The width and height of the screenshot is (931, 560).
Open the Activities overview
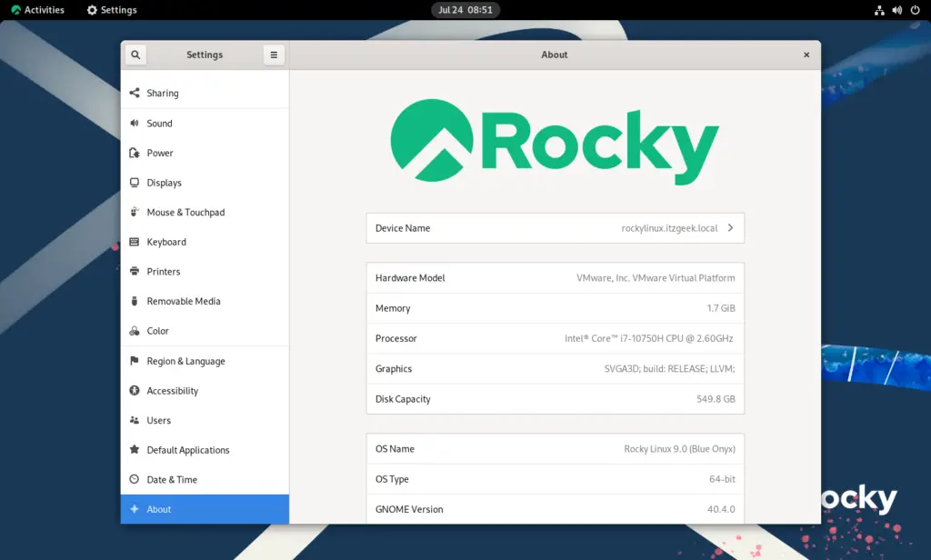[35, 10]
